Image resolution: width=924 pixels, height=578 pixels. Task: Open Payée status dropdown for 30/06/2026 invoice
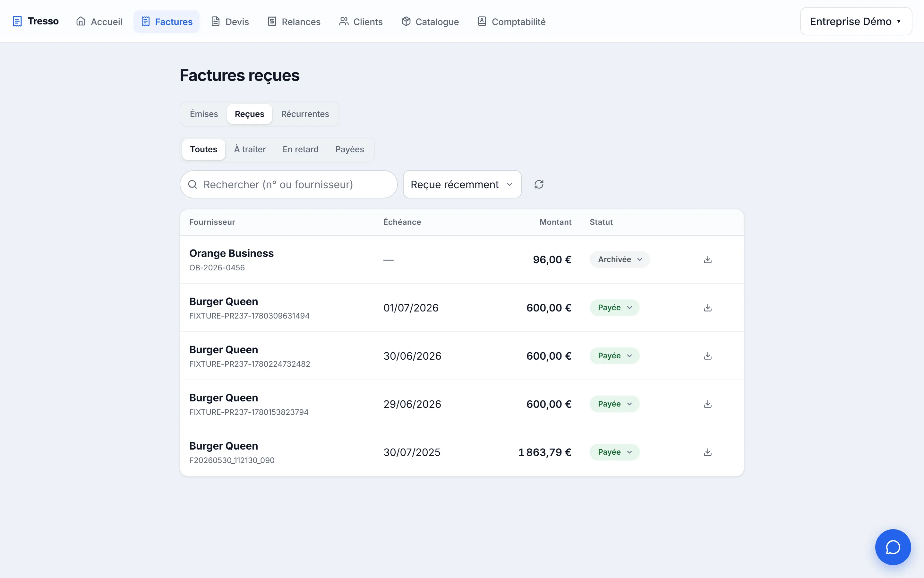tap(614, 356)
